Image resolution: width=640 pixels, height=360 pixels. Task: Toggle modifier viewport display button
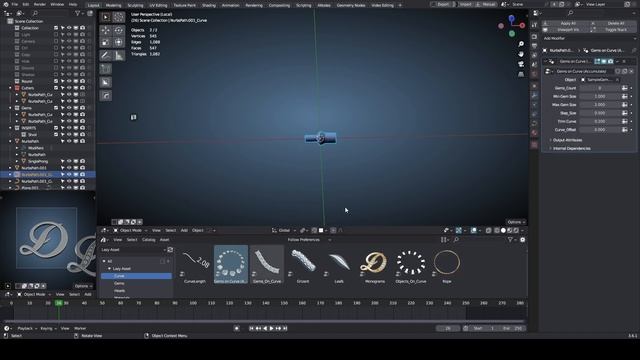pyautogui.click(x=604, y=61)
